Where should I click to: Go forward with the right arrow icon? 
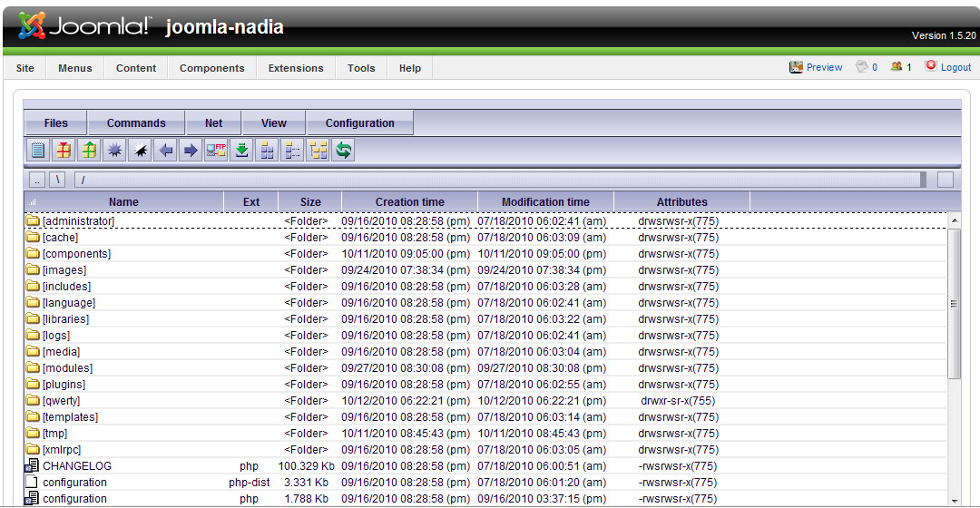click(x=191, y=151)
